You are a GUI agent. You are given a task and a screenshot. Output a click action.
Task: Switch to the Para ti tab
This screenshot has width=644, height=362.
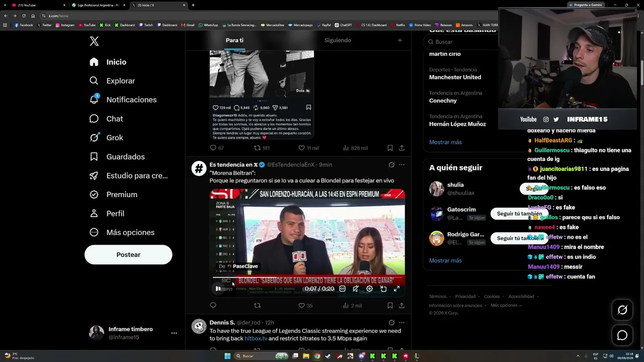[x=234, y=40]
